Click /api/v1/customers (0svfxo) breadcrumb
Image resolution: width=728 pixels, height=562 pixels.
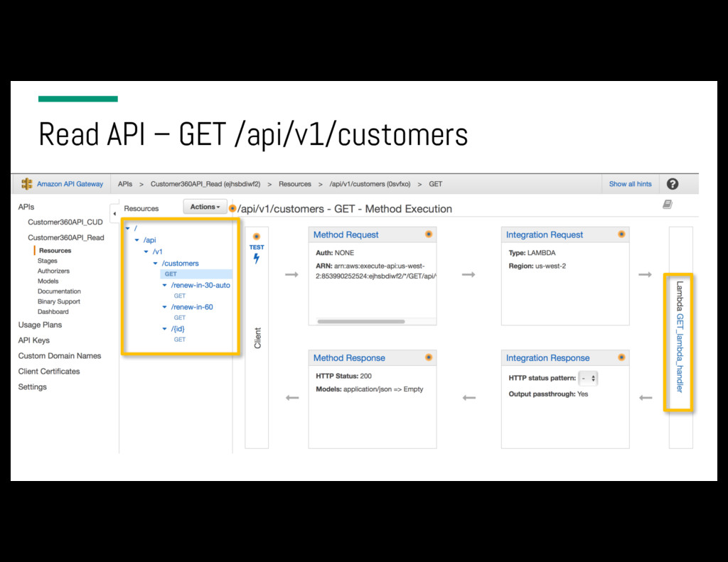pyautogui.click(x=370, y=184)
